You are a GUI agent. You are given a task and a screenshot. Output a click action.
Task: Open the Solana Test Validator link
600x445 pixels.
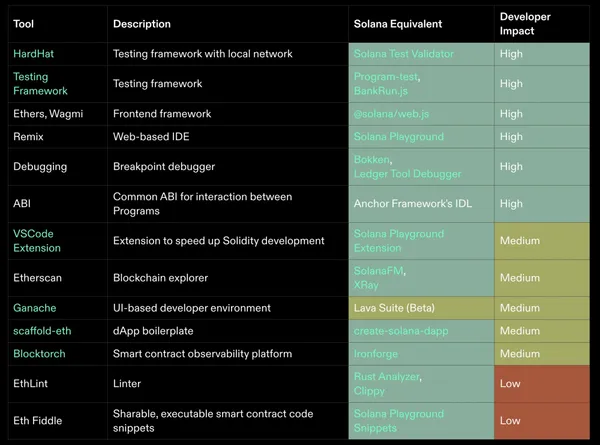402,52
